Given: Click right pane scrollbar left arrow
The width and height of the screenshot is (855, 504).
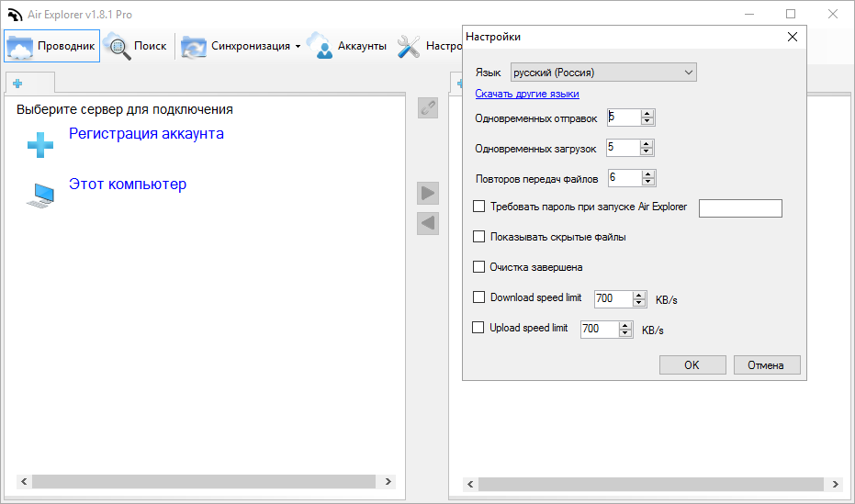Looking at the screenshot, I should click(x=470, y=484).
